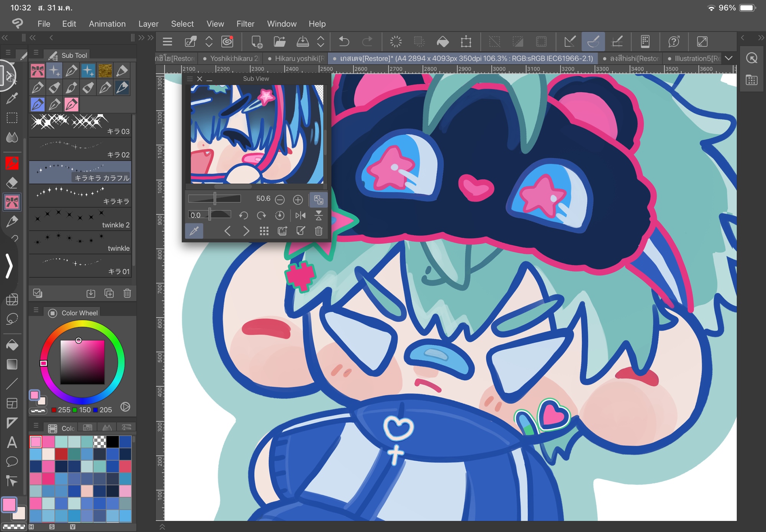Toggle Sub View eyedropper auto-switch

tap(194, 231)
